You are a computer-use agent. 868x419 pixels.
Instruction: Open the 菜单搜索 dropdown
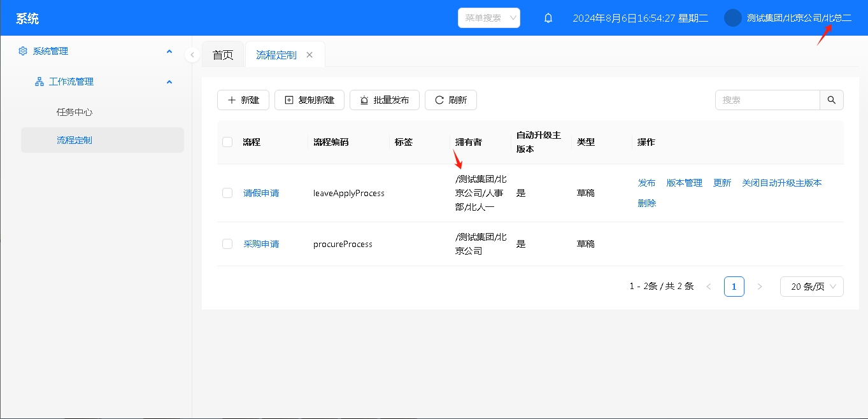coord(489,18)
